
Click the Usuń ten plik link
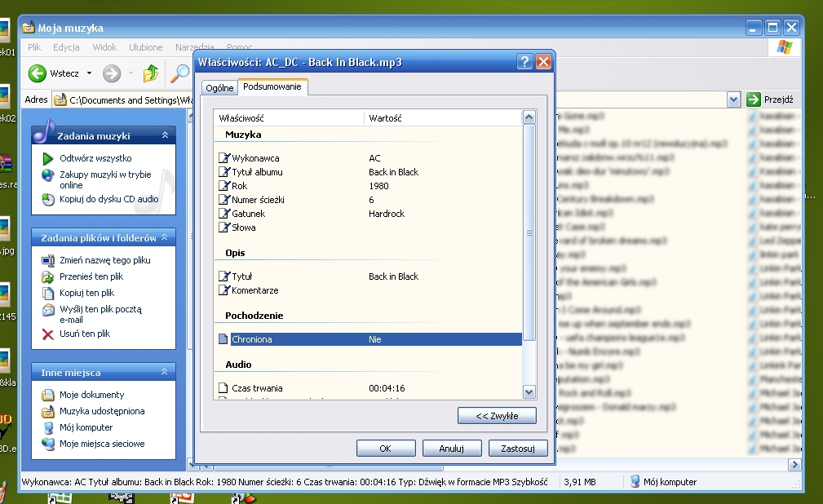click(x=85, y=334)
